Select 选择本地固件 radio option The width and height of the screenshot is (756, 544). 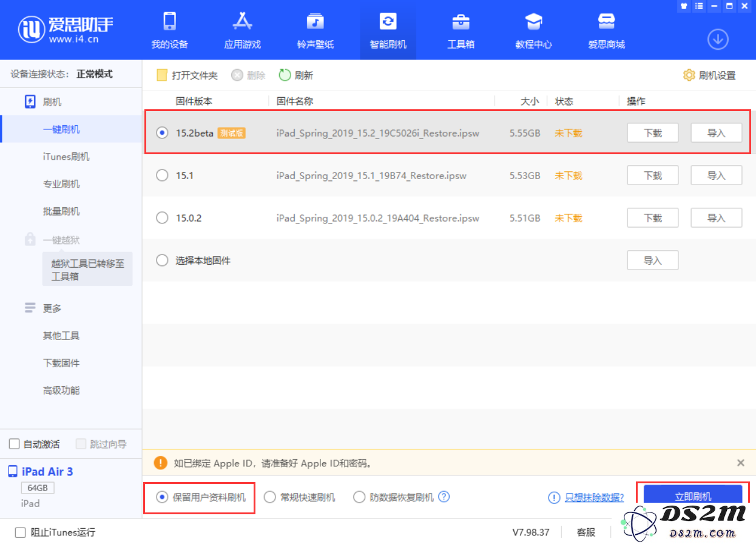tap(162, 260)
